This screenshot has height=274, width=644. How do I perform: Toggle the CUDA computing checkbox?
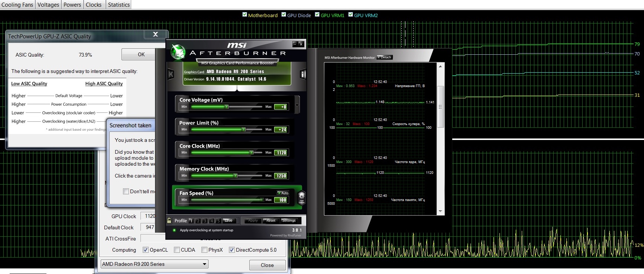(x=177, y=250)
